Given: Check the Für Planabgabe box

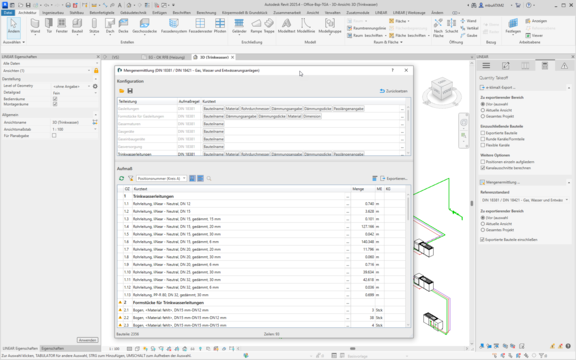Looking at the screenshot, I should pos(54,136).
